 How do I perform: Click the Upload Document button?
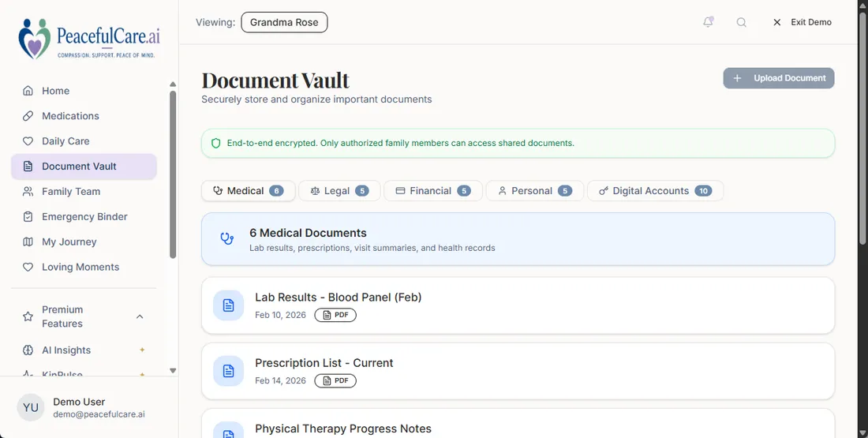[x=778, y=78]
